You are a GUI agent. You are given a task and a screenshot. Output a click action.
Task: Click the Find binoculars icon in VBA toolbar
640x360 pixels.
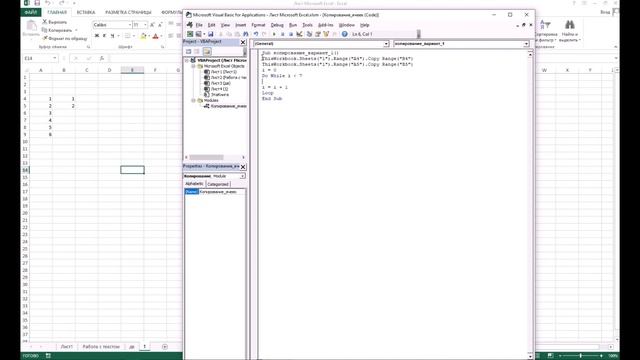[x=246, y=34]
